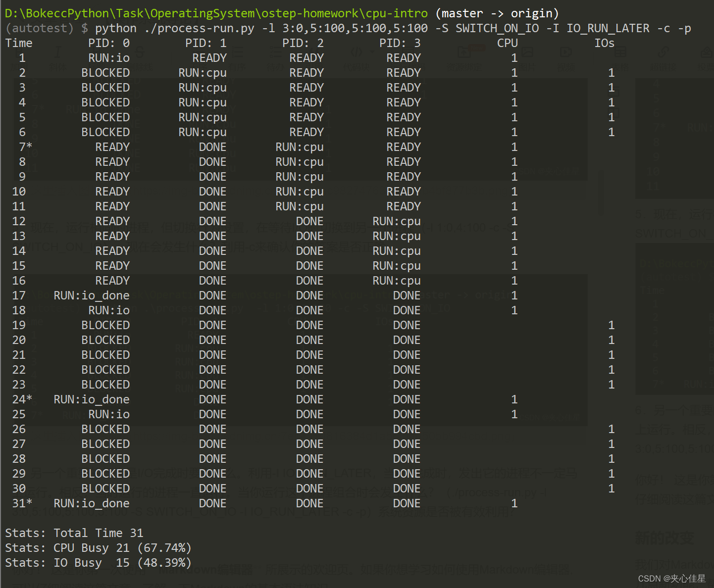The image size is (714, 588).
Task: Click "RUN:cpu" in the time 16 row
Action: (397, 281)
